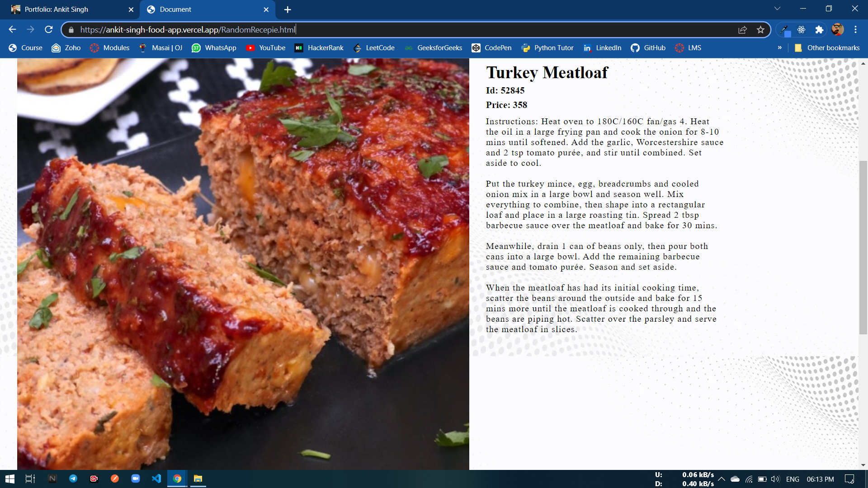This screenshot has height=488, width=868.
Task: Open the red screen recorder taskbar icon
Action: tap(94, 479)
